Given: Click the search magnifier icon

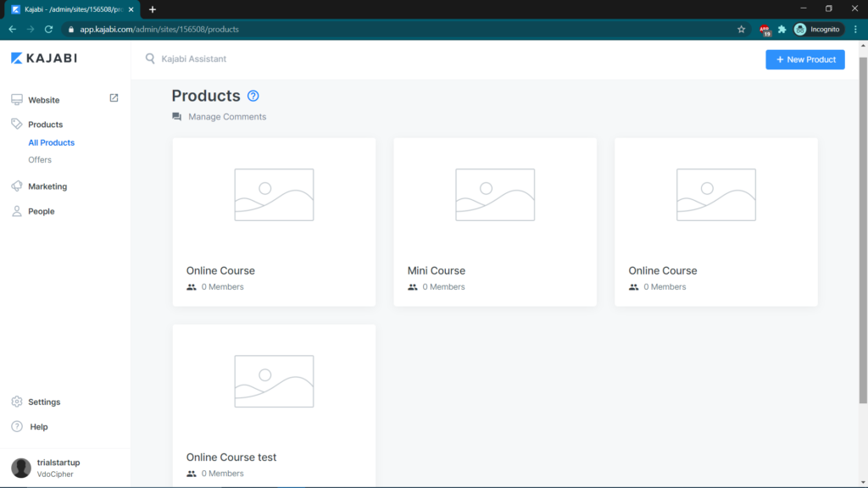Looking at the screenshot, I should coord(150,58).
